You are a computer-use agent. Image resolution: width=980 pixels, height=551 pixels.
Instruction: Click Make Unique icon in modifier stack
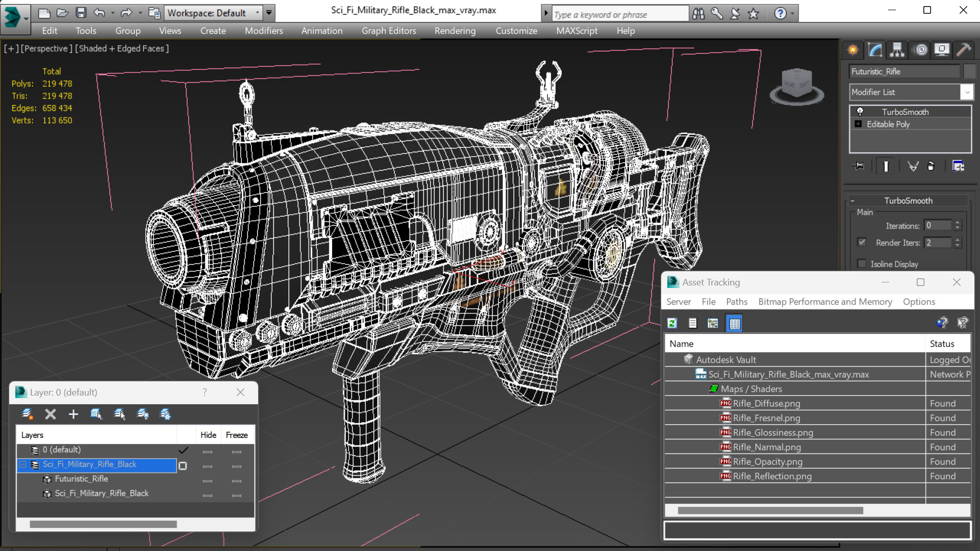pos(913,166)
